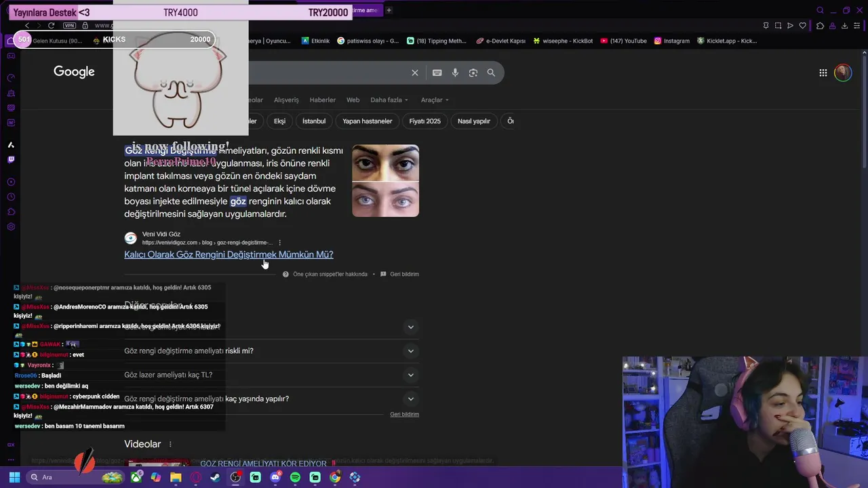The image size is (868, 488).
Task: Open the Etkinlik bookmark
Action: 315,41
